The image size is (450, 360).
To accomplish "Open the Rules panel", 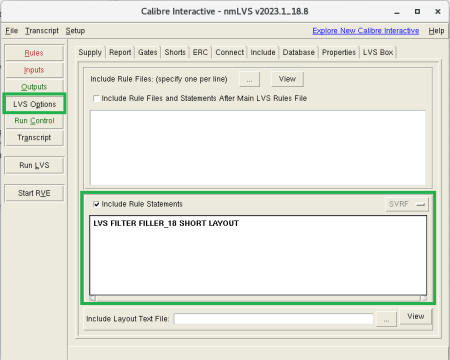I will (34, 53).
